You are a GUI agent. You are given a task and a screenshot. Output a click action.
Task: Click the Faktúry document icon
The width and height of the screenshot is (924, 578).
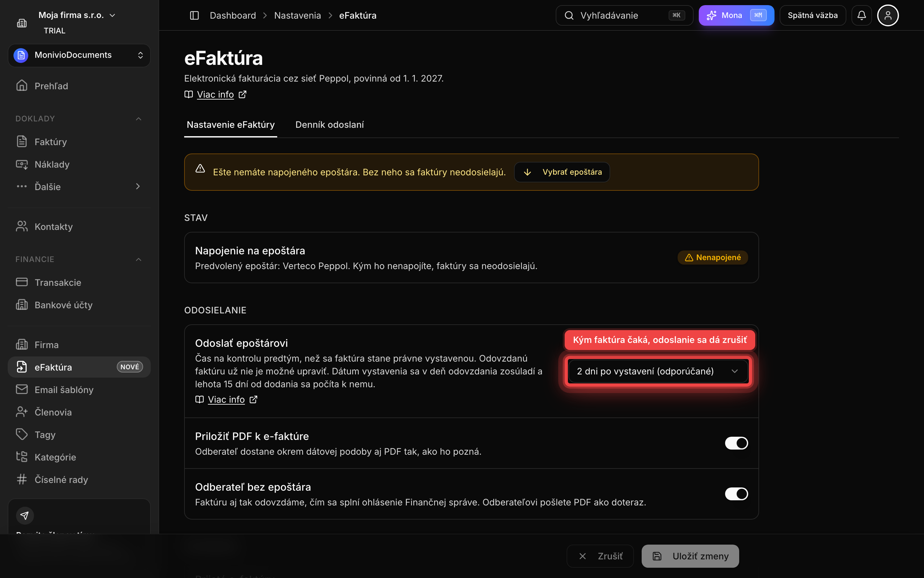click(22, 141)
